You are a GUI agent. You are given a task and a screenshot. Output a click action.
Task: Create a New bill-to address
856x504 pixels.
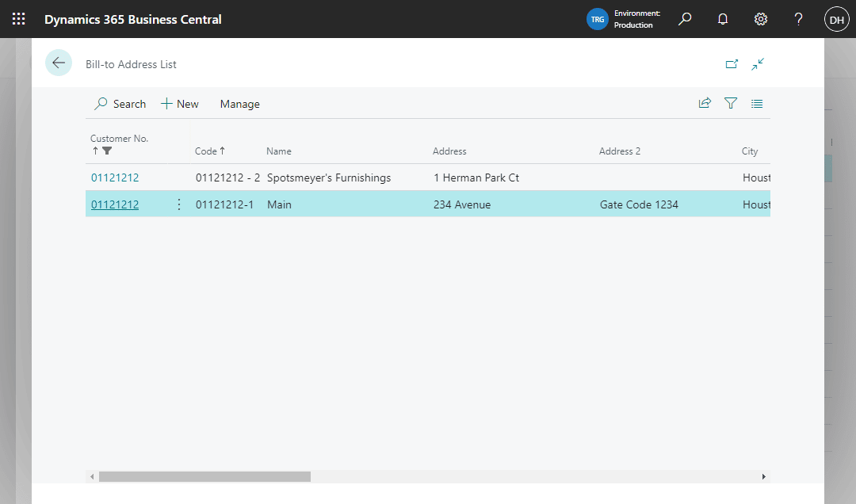click(x=180, y=104)
